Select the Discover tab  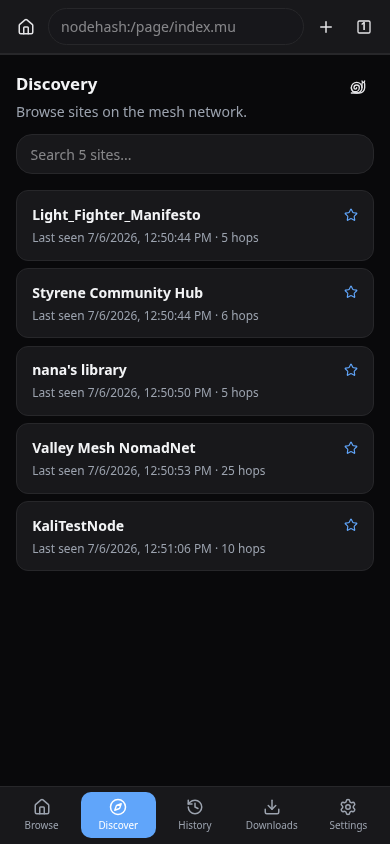pyautogui.click(x=118, y=815)
